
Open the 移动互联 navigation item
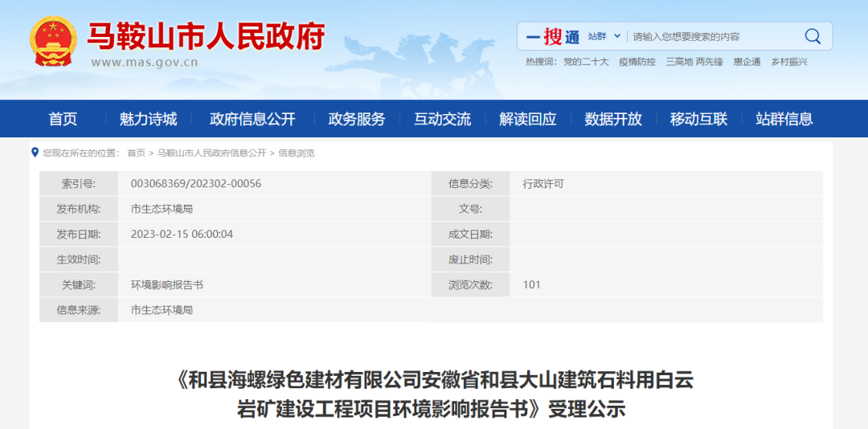click(698, 118)
